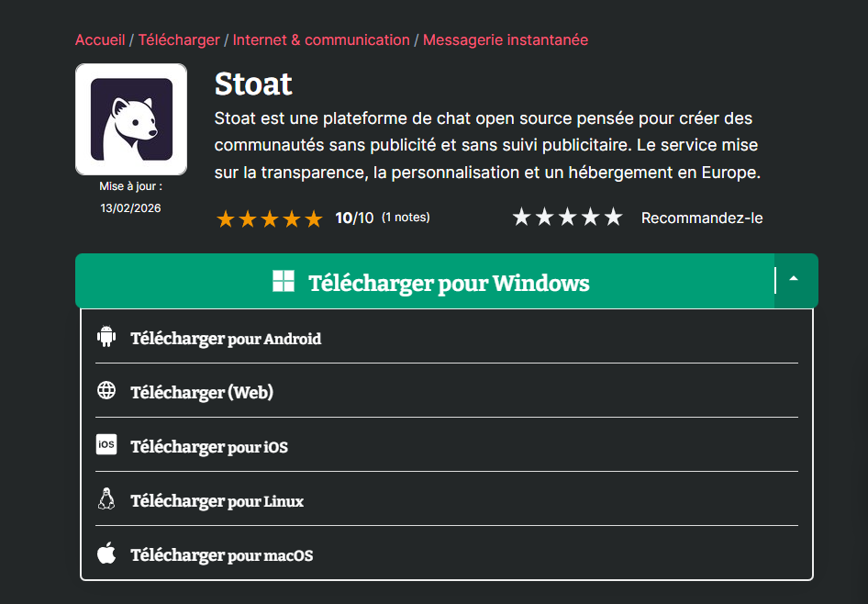This screenshot has width=868, height=604.
Task: Click the iOS badge icon
Action: tap(106, 445)
